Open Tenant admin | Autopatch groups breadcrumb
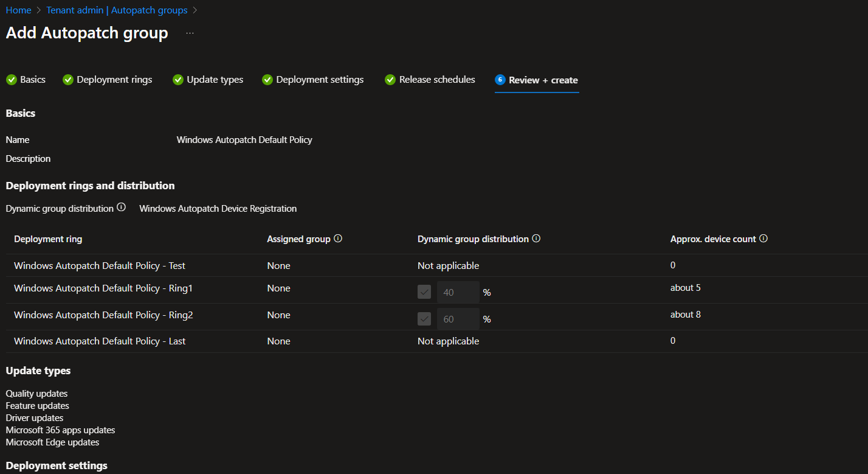868x474 pixels. pos(117,10)
